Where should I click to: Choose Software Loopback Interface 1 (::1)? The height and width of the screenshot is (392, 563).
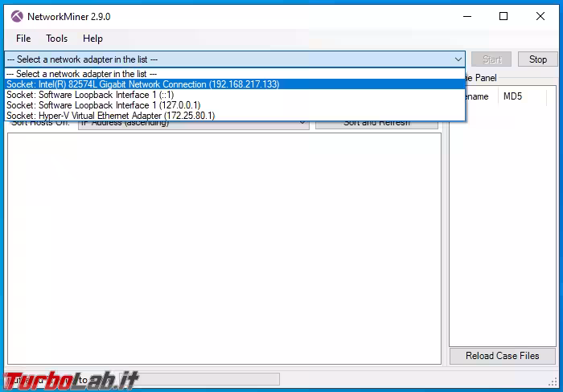[x=235, y=95]
